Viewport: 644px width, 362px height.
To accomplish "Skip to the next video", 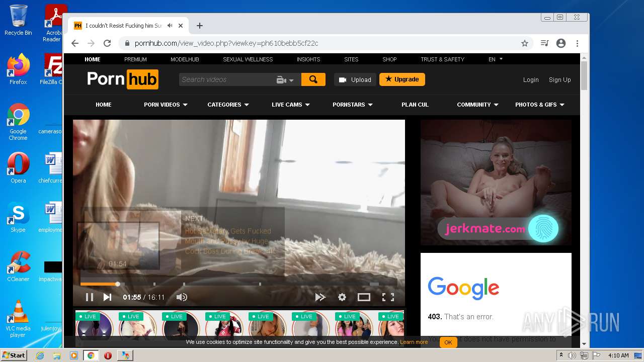I will (107, 297).
